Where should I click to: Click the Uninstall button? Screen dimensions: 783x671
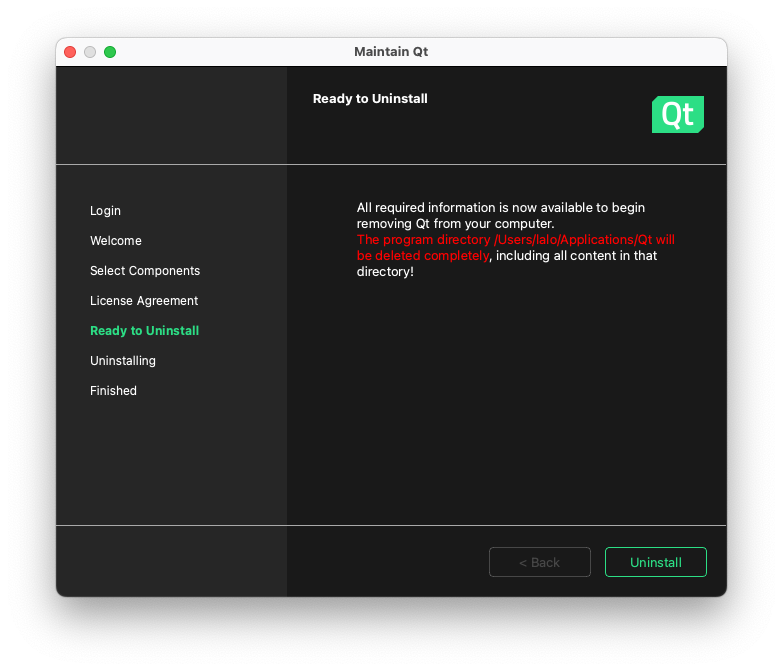tap(655, 562)
